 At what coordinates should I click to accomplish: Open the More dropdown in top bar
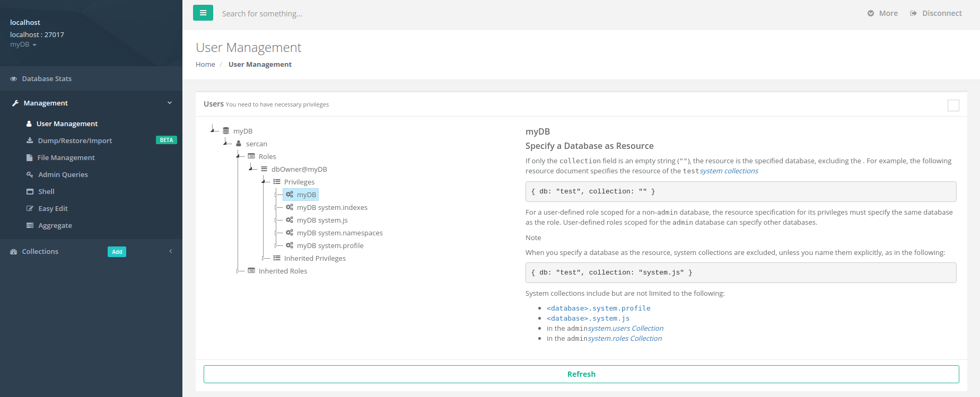[x=883, y=13]
